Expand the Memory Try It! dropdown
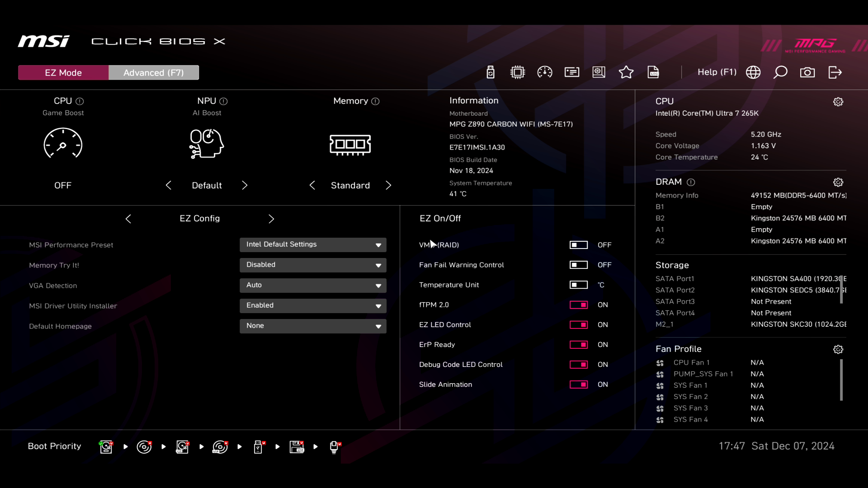The width and height of the screenshot is (868, 488). coord(313,265)
